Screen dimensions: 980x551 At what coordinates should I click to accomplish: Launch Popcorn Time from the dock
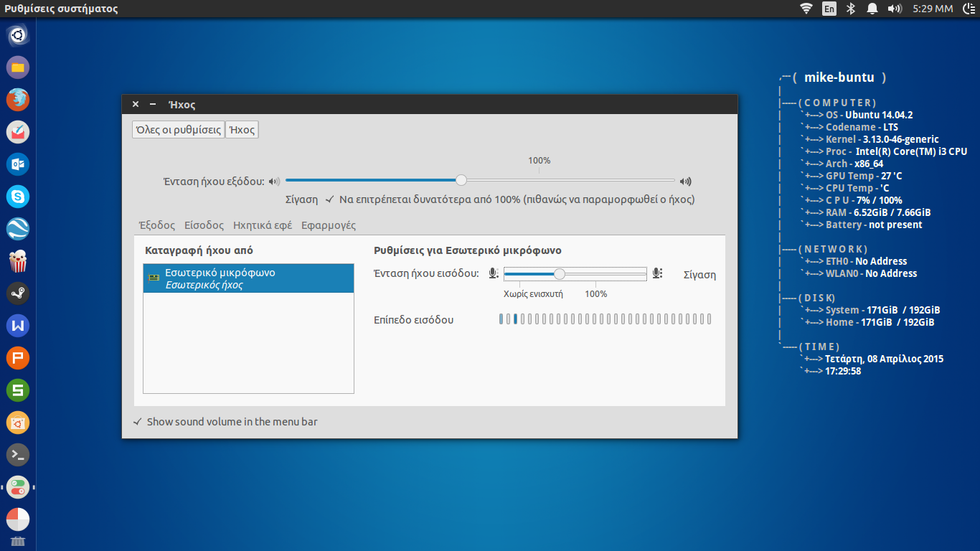[x=18, y=261]
